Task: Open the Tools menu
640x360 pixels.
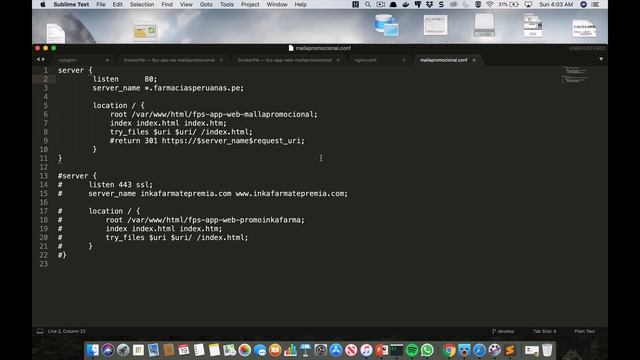Action: point(227,4)
